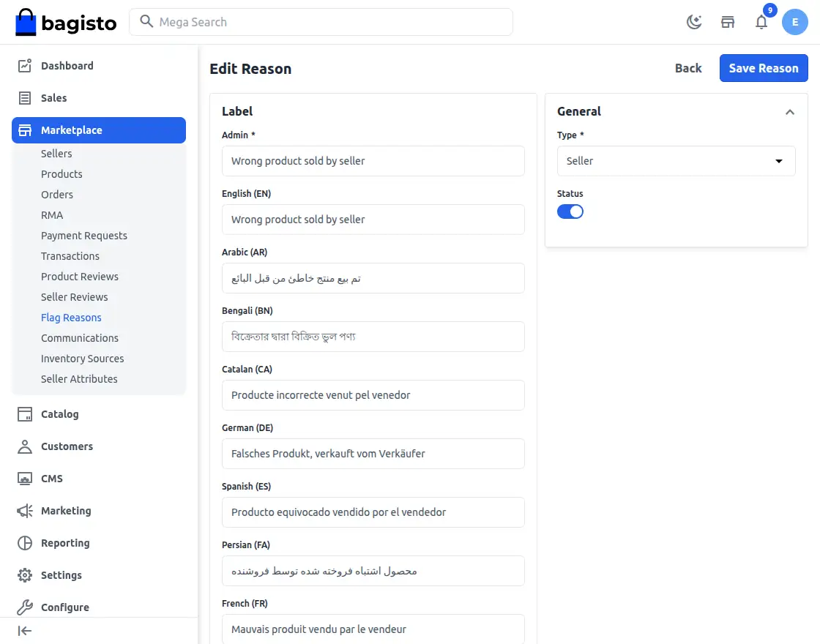The height and width of the screenshot is (644, 820).
Task: Toggle the Status switch off
Action: (x=570, y=211)
